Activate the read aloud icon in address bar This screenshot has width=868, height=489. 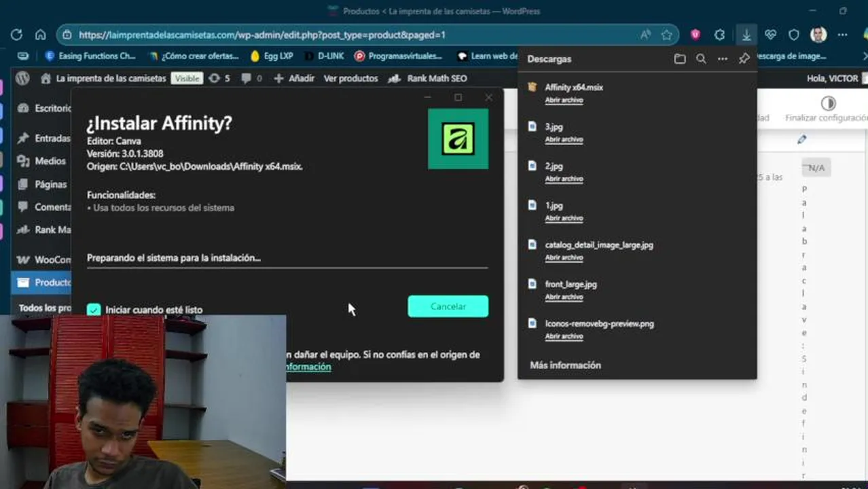[645, 35]
